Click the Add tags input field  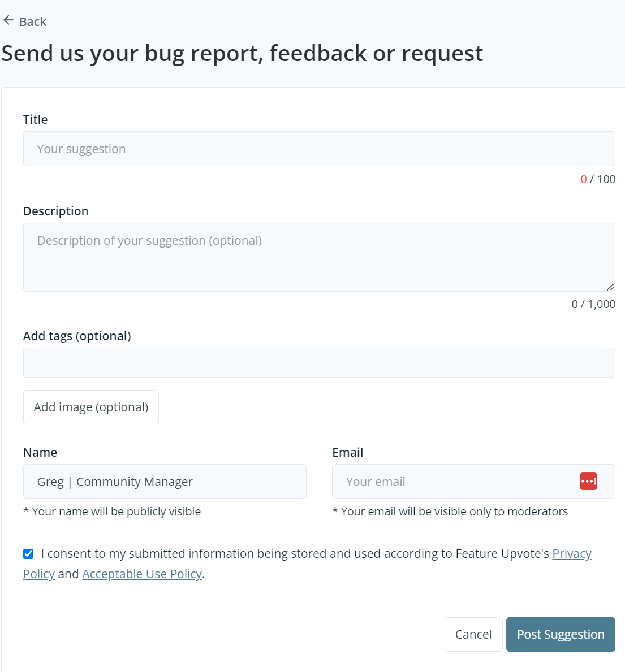[x=319, y=363]
